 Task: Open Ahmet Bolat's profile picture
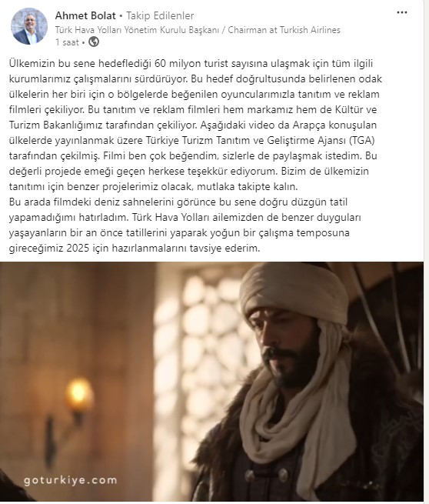29,26
